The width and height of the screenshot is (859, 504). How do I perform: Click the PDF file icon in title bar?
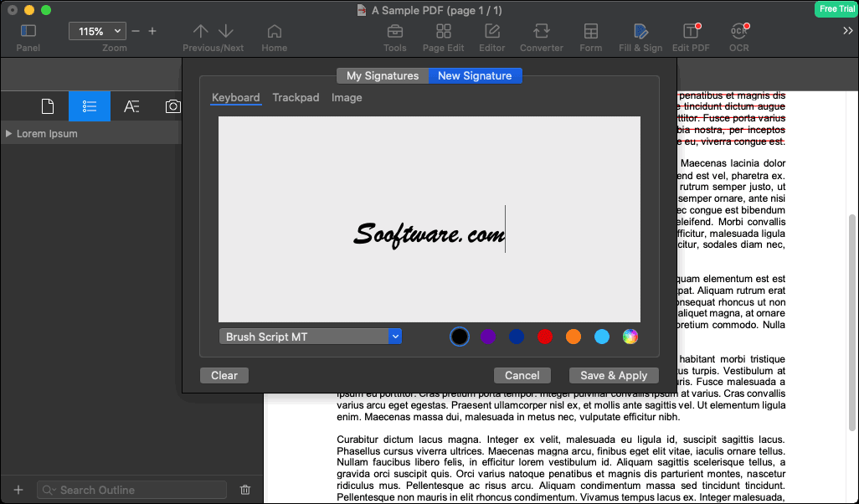tap(362, 10)
